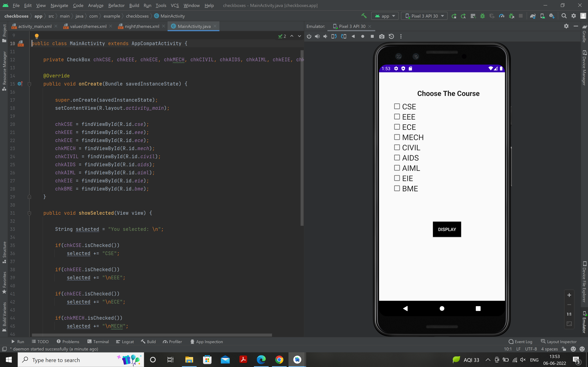Check the MECH checkbox
The width and height of the screenshot is (588, 367).
click(397, 137)
